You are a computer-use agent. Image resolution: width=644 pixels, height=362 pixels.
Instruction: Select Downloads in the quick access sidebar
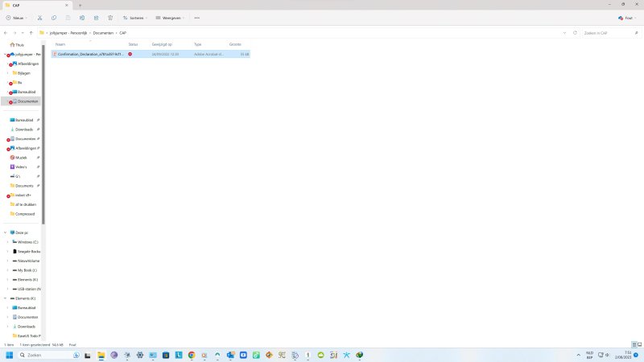(x=23, y=129)
